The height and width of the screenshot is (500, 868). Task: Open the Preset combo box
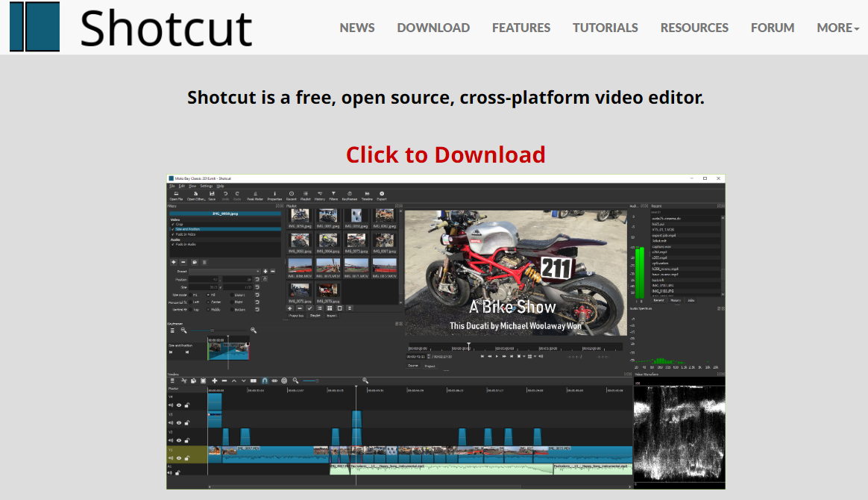pyautogui.click(x=224, y=272)
